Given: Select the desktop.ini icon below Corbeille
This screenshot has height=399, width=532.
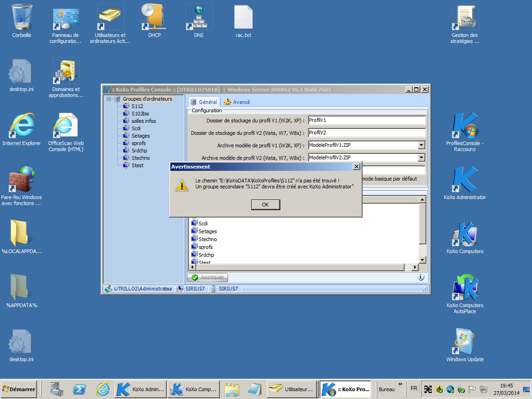Looking at the screenshot, I should point(21,75).
